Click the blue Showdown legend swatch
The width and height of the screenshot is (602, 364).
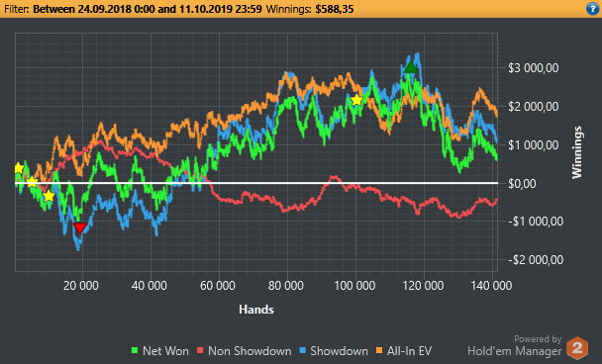303,350
